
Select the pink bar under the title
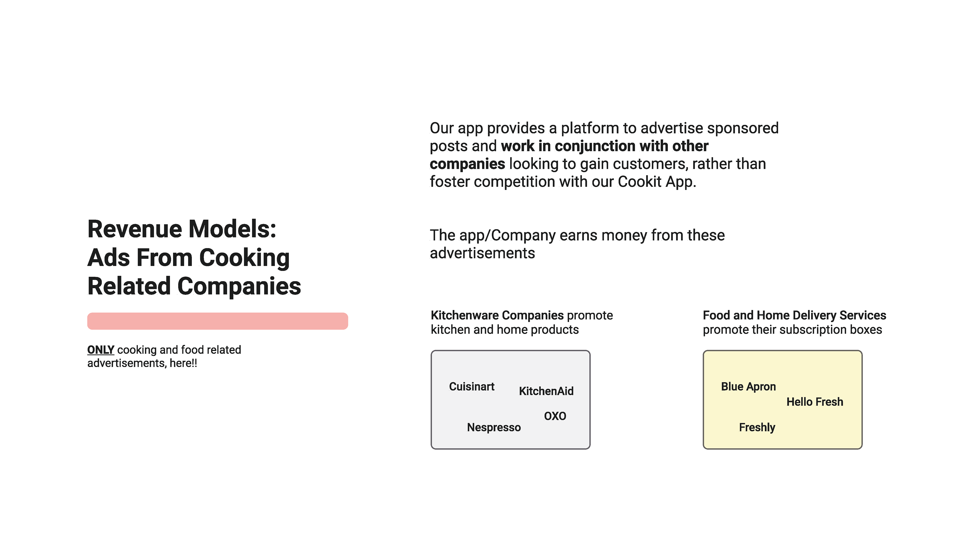218,321
